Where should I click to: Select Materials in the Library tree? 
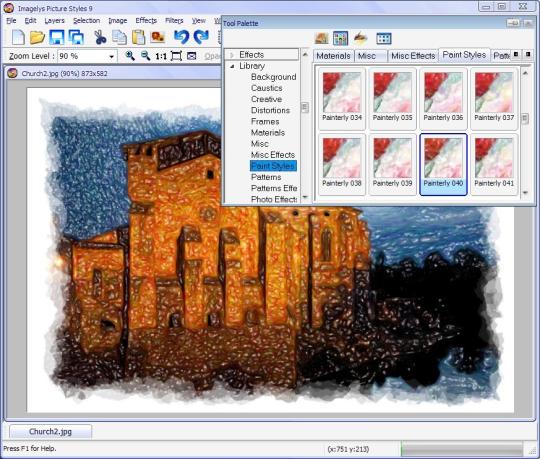point(268,133)
